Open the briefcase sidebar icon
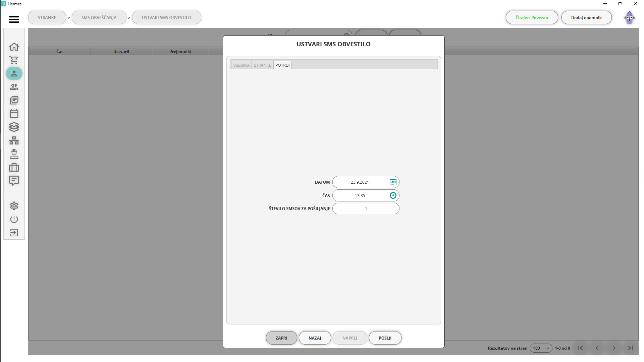The image size is (644, 362). pyautogui.click(x=14, y=167)
